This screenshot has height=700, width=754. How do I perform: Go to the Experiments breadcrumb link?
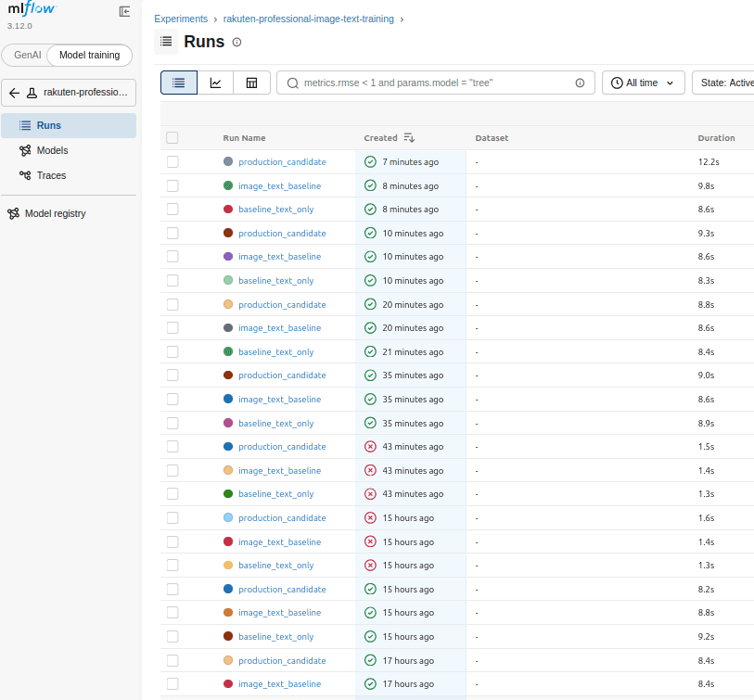point(181,19)
